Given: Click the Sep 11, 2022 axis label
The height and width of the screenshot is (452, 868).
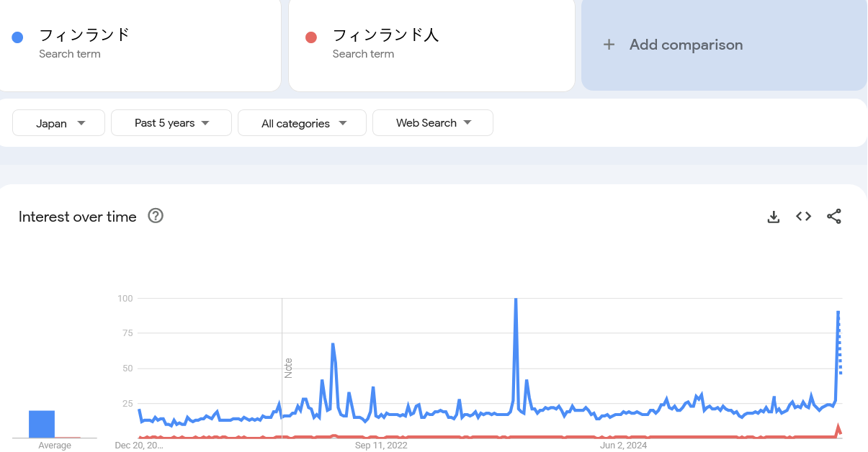Looking at the screenshot, I should 381,446.
